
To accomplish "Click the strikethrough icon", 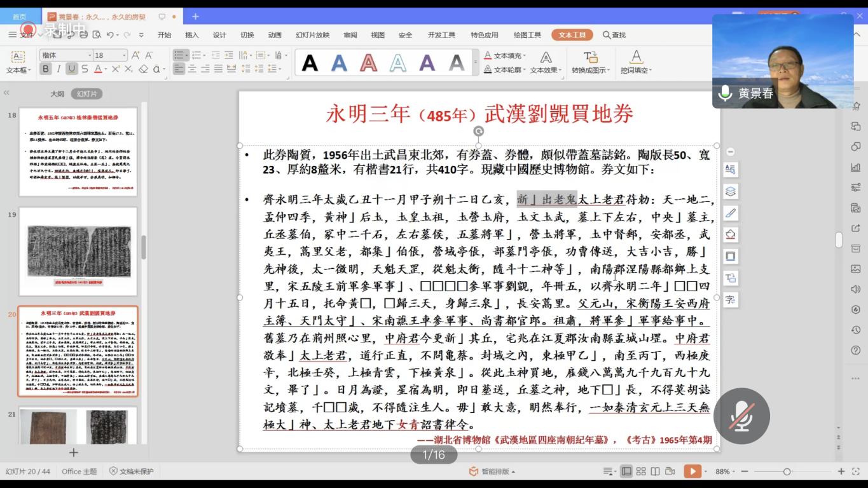I will point(85,69).
